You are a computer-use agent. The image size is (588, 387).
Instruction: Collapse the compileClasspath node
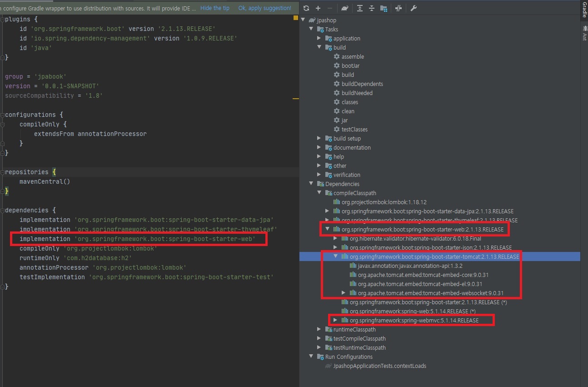coord(319,193)
